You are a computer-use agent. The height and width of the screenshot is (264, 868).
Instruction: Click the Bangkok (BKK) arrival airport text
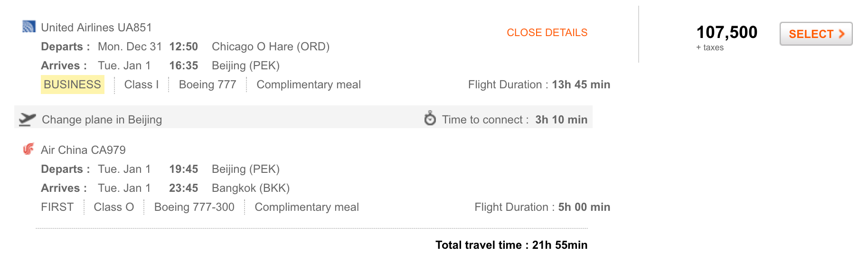coord(251,188)
